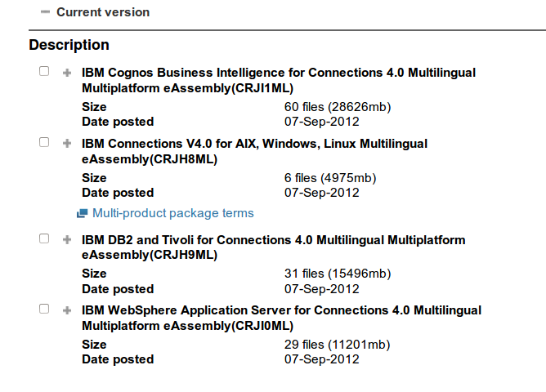The width and height of the screenshot is (546, 392).
Task: Collapse the Current version section minus icon
Action: coord(45,12)
